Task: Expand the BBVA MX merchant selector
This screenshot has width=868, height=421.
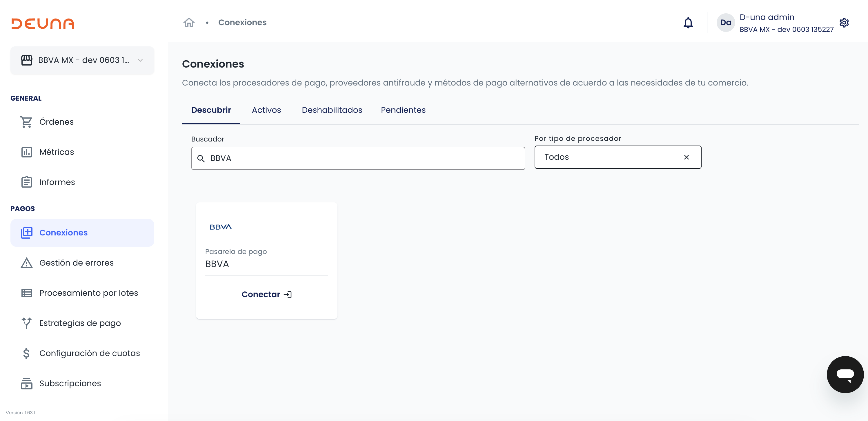Action: click(82, 60)
